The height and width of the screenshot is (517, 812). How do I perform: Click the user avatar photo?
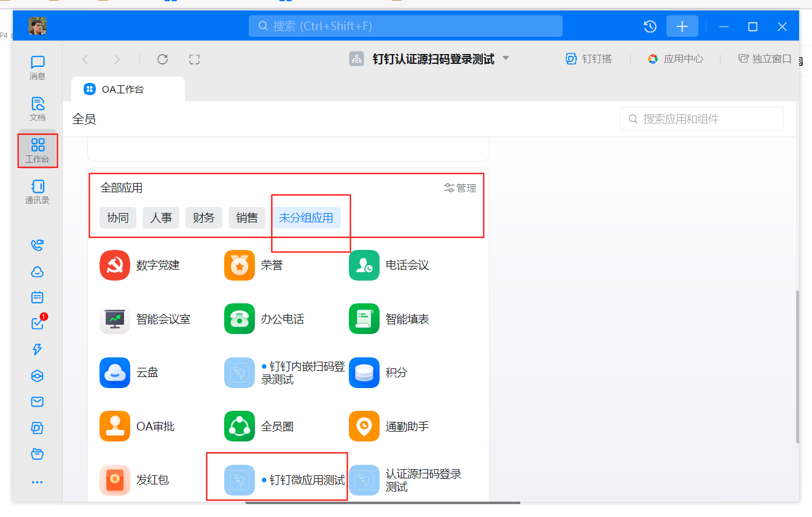click(37, 26)
